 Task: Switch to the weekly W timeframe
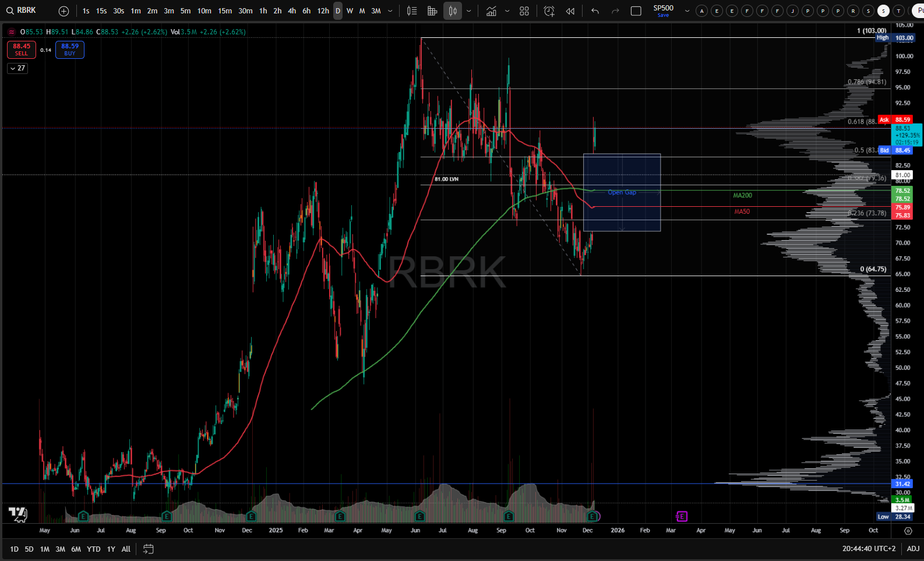[x=350, y=11]
